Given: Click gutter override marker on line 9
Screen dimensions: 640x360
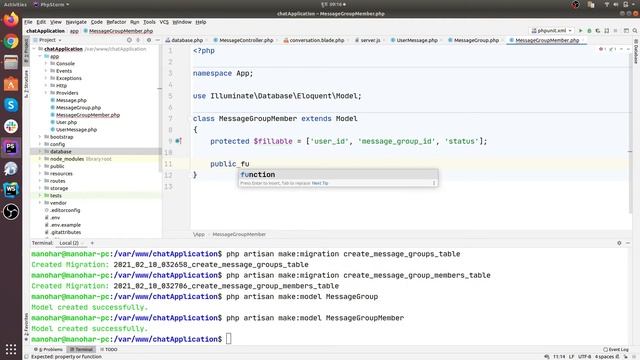Looking at the screenshot, I should [178, 141].
